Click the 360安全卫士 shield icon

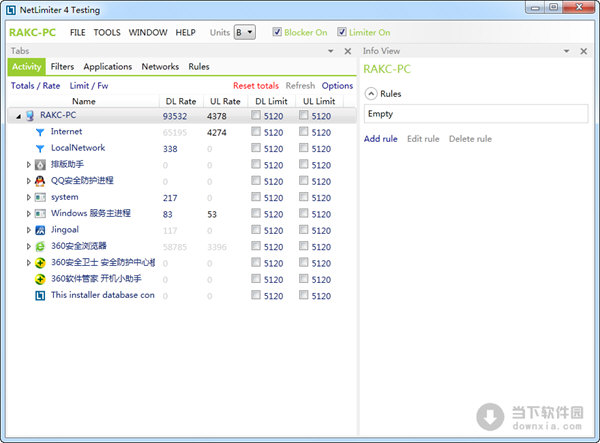[x=40, y=263]
